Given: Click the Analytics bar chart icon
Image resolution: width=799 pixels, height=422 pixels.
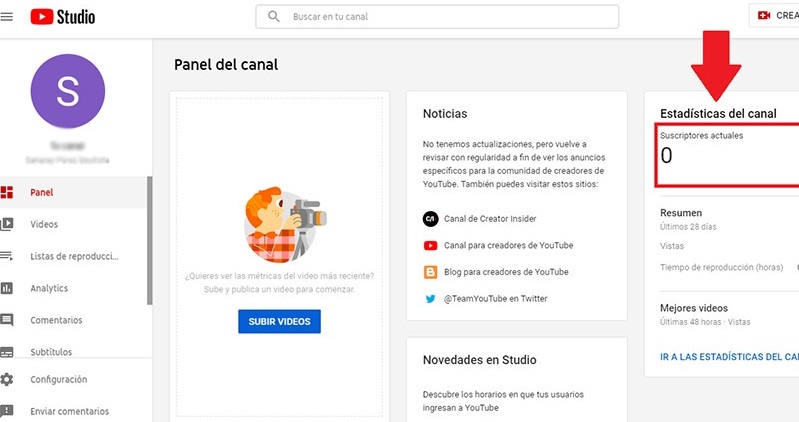Looking at the screenshot, I should pos(7,288).
